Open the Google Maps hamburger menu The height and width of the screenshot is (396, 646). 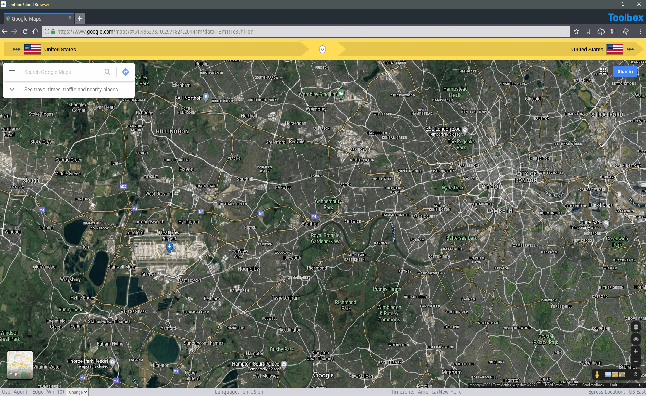12,71
